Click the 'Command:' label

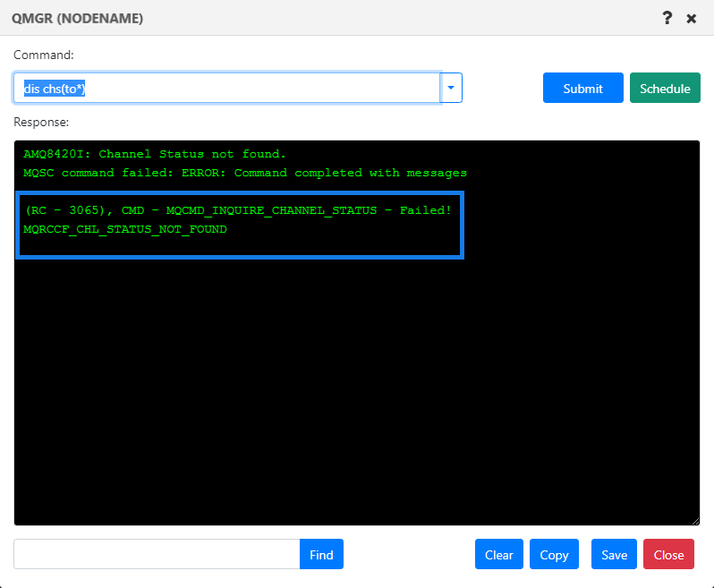pyautogui.click(x=44, y=55)
